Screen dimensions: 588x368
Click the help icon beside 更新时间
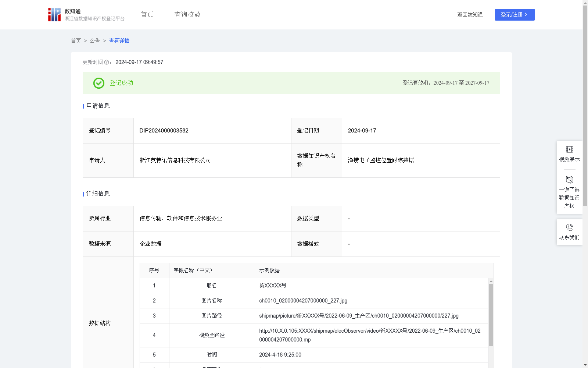(107, 63)
